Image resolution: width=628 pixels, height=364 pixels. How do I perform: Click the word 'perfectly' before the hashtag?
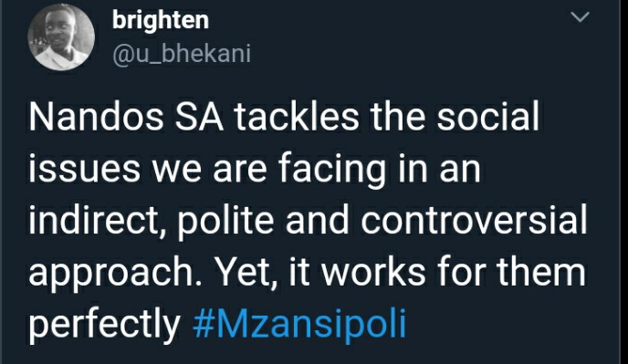click(x=104, y=325)
